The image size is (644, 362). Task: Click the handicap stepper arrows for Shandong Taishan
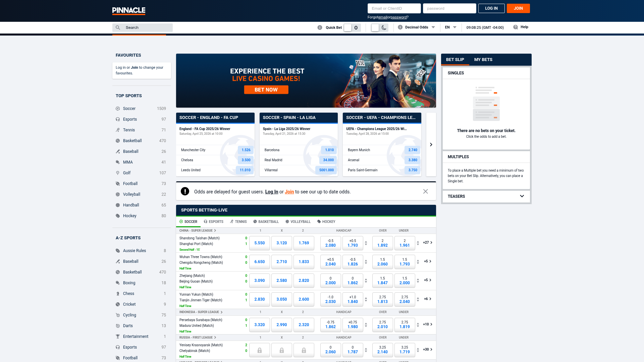pyautogui.click(x=366, y=243)
